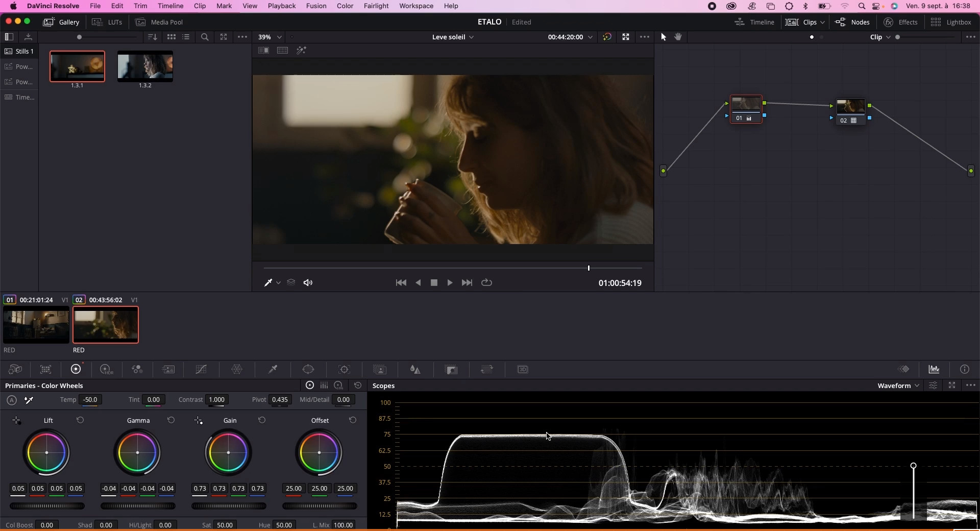Open the viewer zoom 39% dropdown
This screenshot has width=980, height=531.
[269, 37]
